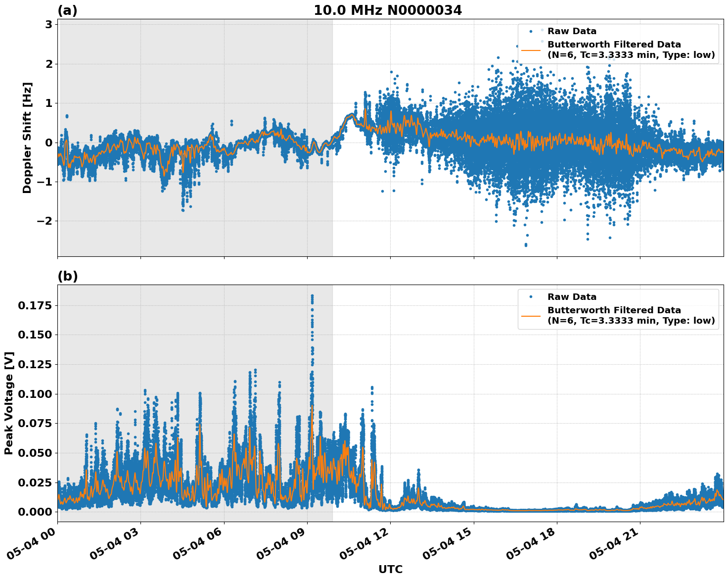Viewport: 728px width, 580px height.
Task: Click the subplot label (b)
Action: coord(68,276)
